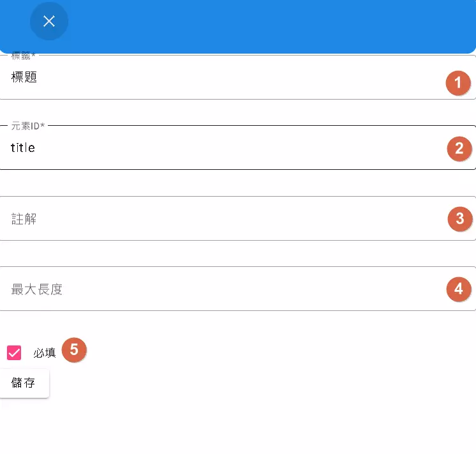Click the 元素ID* floating label
The image size is (476, 454).
click(28, 126)
